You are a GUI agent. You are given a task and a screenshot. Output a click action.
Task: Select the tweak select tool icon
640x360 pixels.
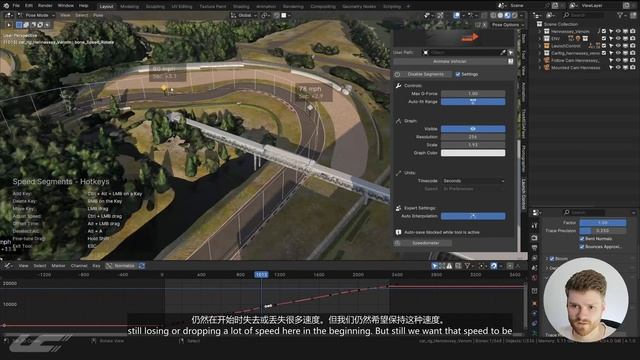tap(9, 25)
